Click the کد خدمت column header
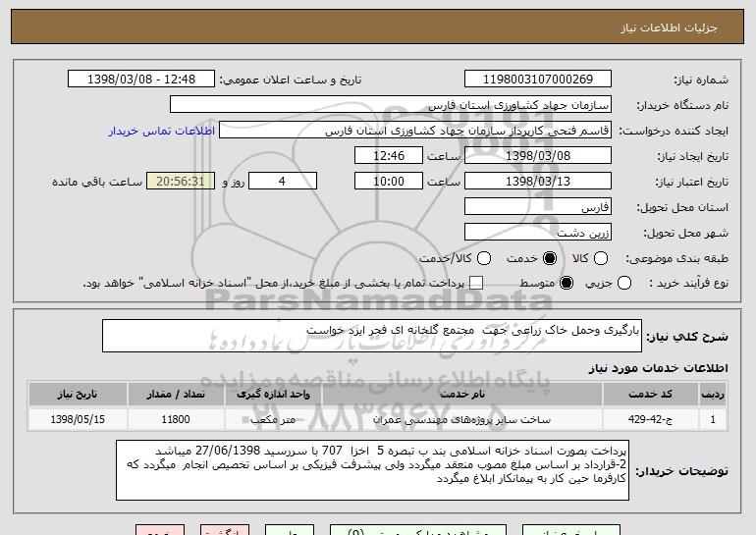756x535 pixels. 650,395
